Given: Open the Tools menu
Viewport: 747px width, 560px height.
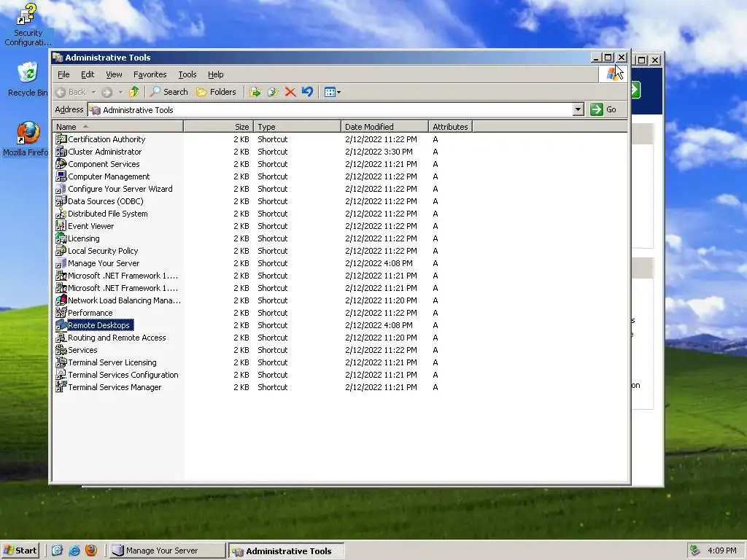Looking at the screenshot, I should click(187, 74).
